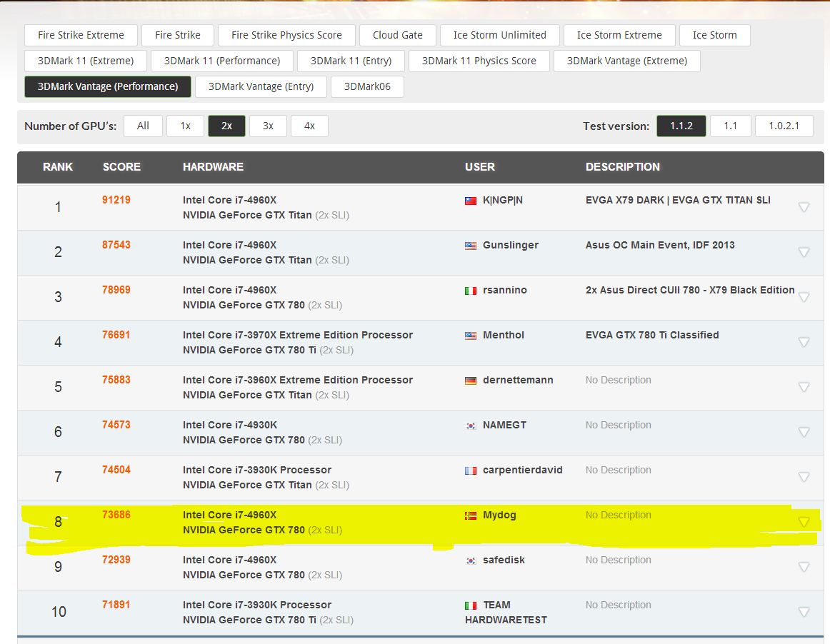Open Cloud Gate benchmark tab
Image resolution: width=830 pixels, height=644 pixels.
pyautogui.click(x=398, y=35)
